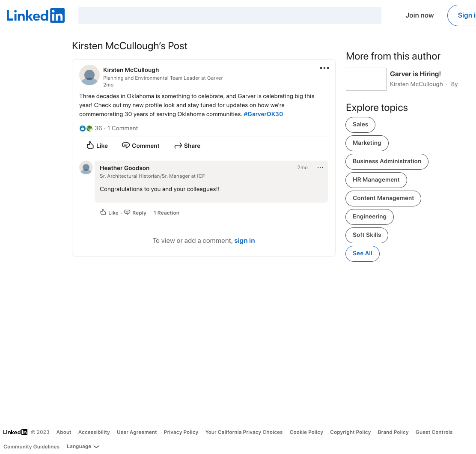476x454 pixels.
Task: Open Heather Goodson's avatar
Action: [86, 167]
